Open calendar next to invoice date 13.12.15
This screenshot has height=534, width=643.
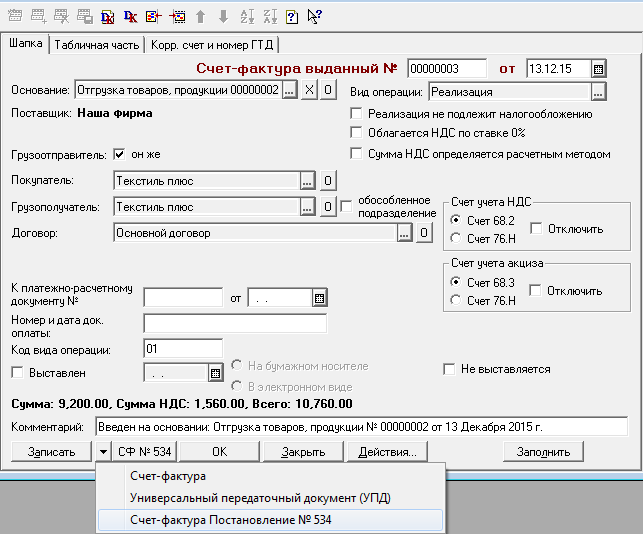(598, 68)
